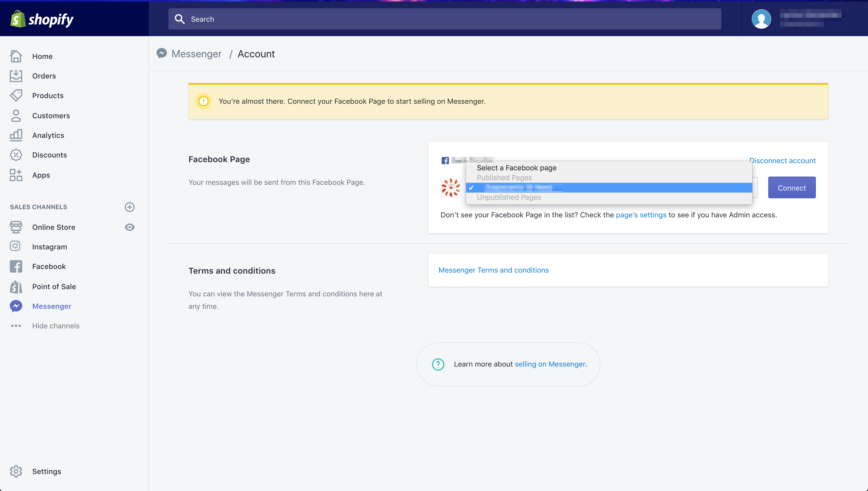Image resolution: width=868 pixels, height=491 pixels.
Task: Open page's settings link
Action: point(641,215)
